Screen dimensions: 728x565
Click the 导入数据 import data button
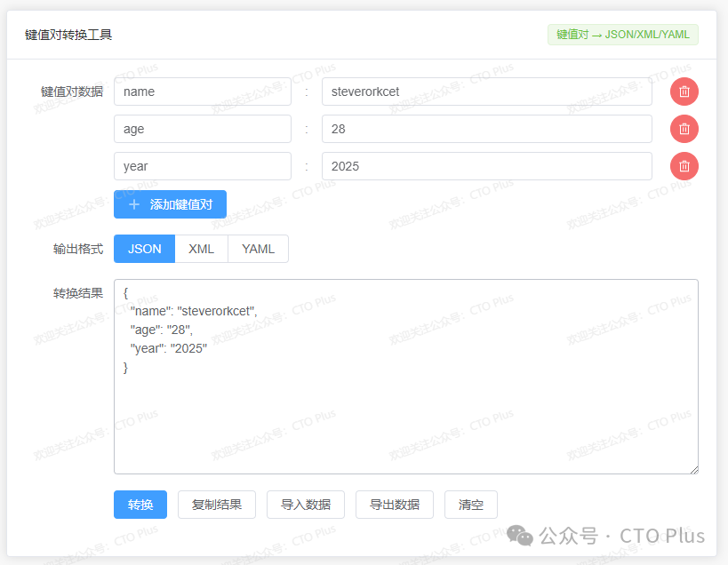tap(305, 504)
